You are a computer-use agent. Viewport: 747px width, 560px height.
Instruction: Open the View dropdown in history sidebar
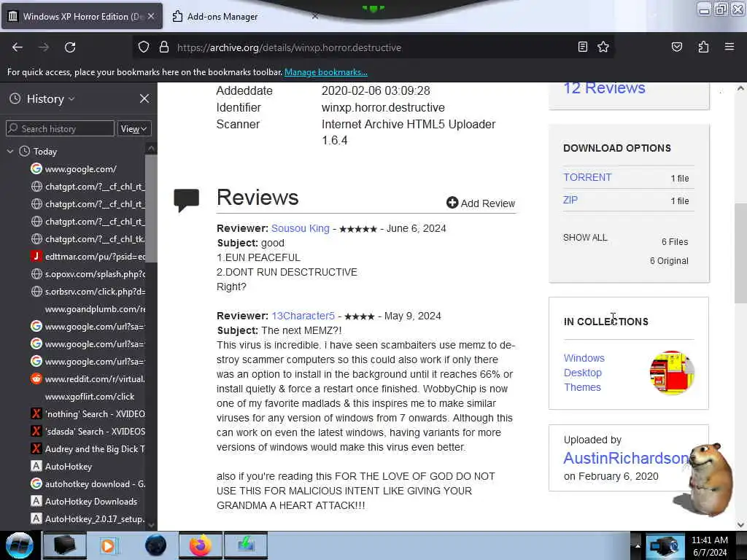click(134, 129)
